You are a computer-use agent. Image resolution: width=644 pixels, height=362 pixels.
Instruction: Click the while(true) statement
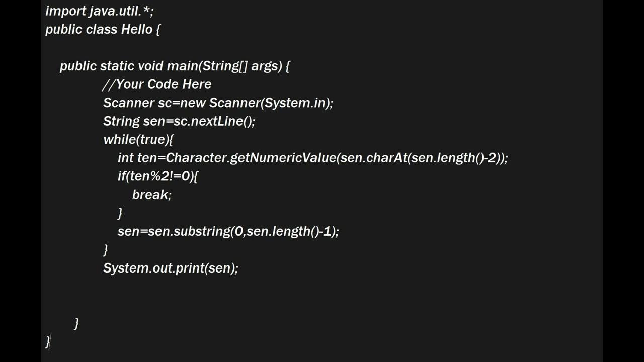point(138,140)
